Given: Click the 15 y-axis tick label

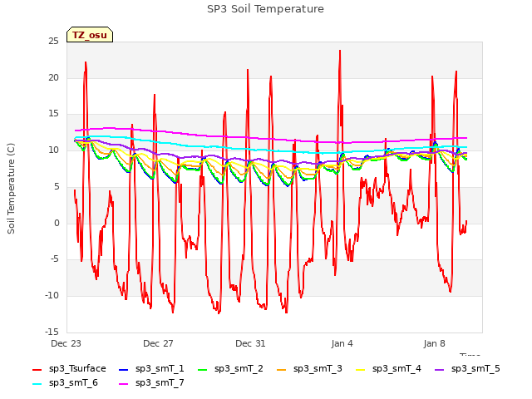Looking at the screenshot, I should tap(53, 114).
